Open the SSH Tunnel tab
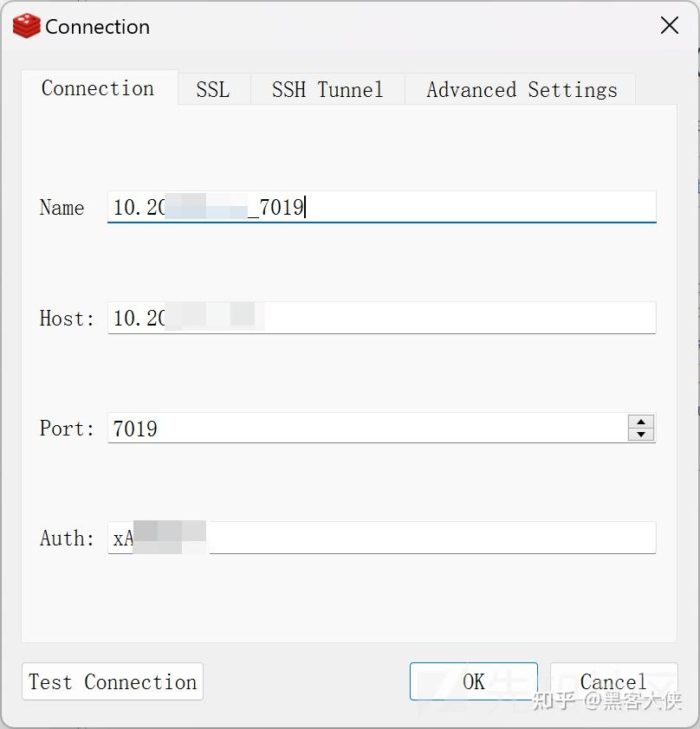This screenshot has width=700, height=729. coord(327,89)
